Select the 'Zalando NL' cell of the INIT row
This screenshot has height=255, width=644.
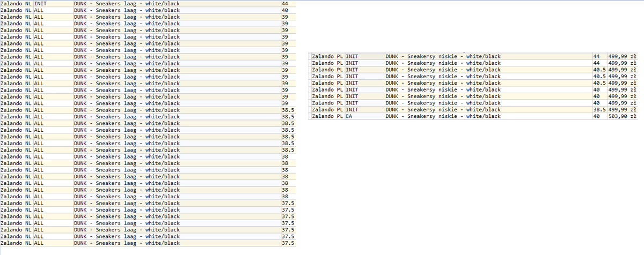pos(17,4)
